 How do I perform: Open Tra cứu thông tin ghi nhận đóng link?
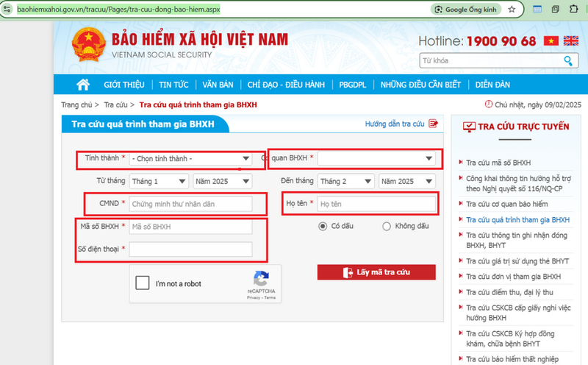517,240
